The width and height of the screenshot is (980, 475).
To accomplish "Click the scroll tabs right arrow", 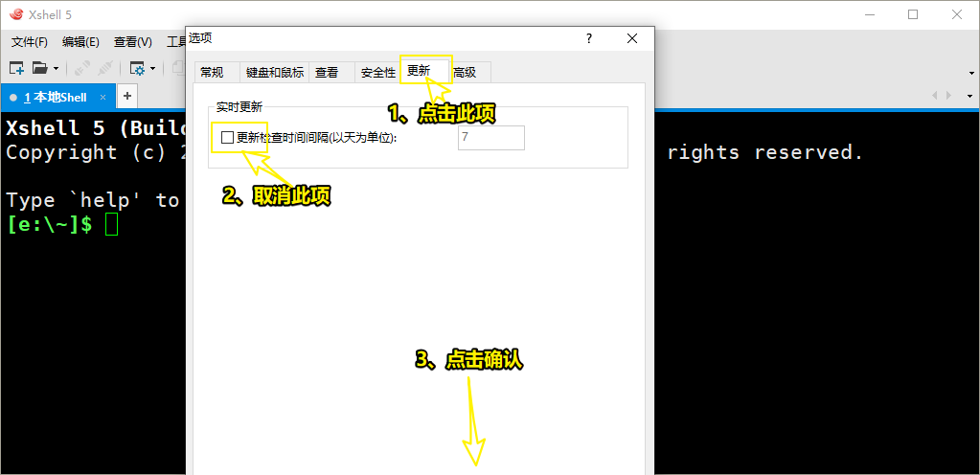I will pyautogui.click(x=948, y=96).
